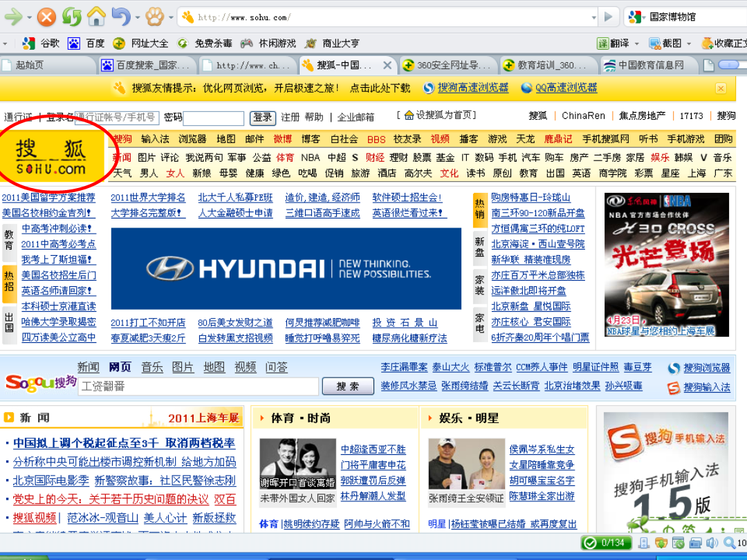Switch to the http://www.ch... tab
The width and height of the screenshot is (747, 560).
pyautogui.click(x=248, y=65)
